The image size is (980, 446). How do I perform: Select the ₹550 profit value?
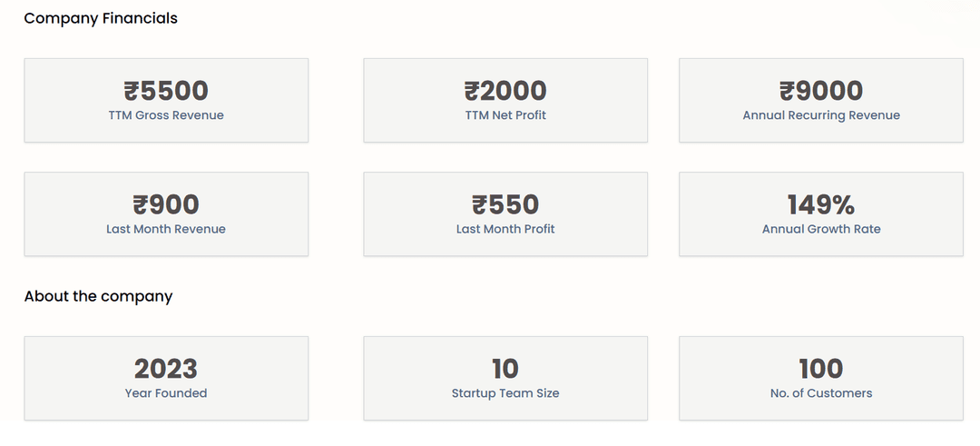click(505, 204)
